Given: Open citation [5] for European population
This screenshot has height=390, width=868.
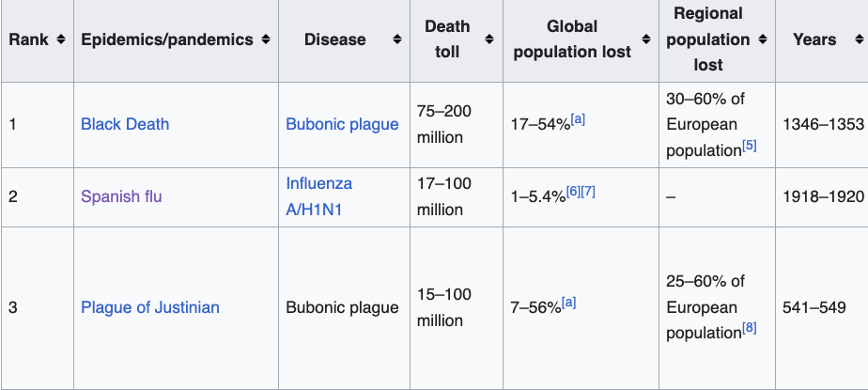Looking at the screenshot, I should click(749, 145).
